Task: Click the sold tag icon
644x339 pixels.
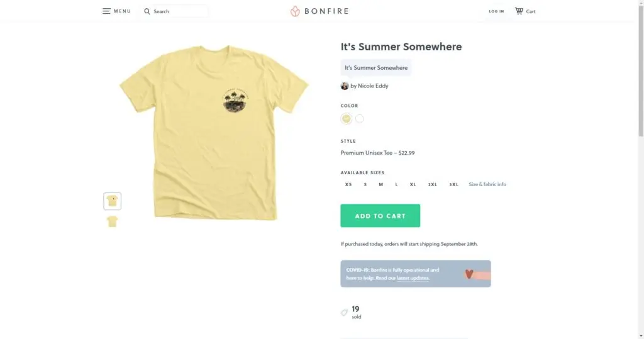Action: click(344, 312)
